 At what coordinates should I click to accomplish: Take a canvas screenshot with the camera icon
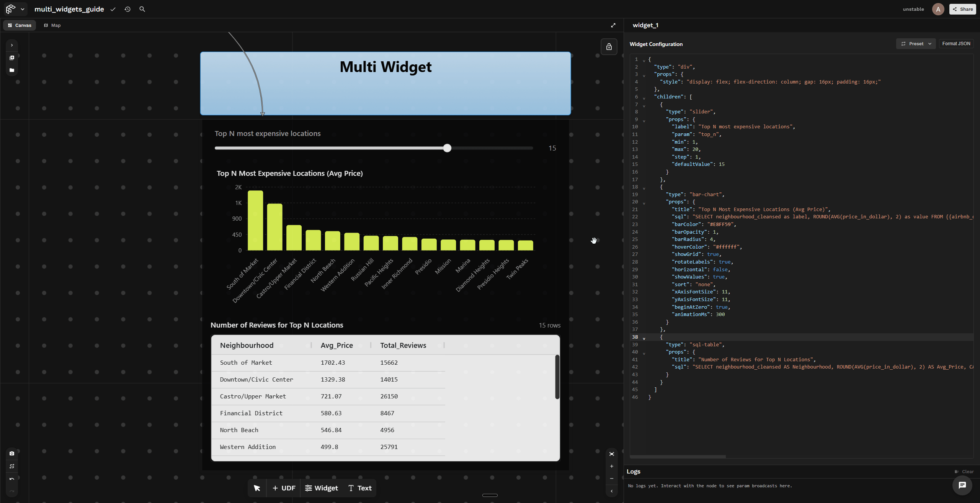(x=12, y=454)
